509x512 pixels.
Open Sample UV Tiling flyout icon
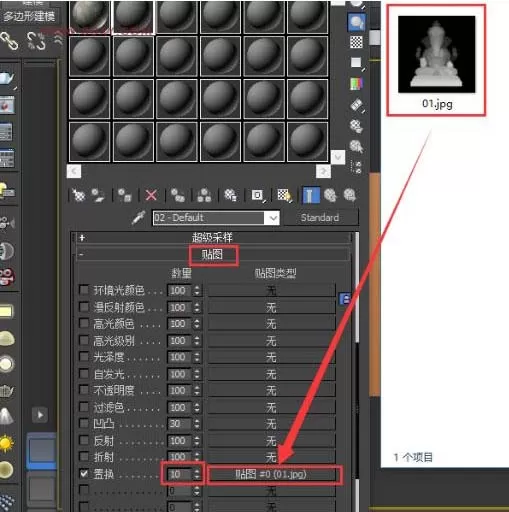356,63
